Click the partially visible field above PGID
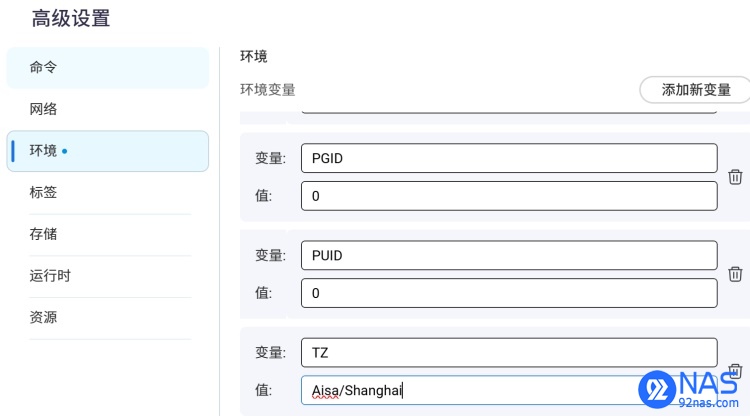Screen dimensions: 750x418 (x=509, y=110)
